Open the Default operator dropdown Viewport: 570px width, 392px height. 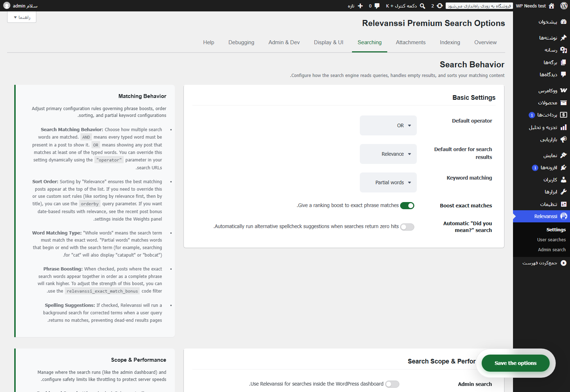tap(388, 125)
